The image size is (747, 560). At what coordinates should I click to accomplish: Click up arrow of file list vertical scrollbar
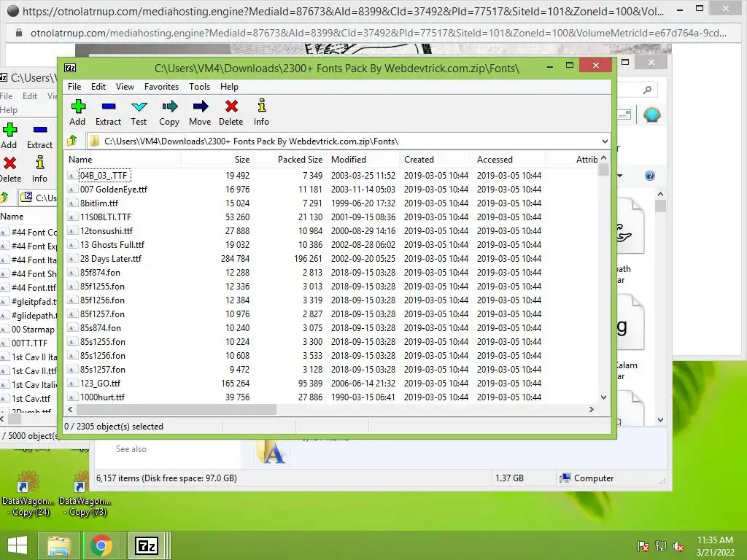[603, 157]
